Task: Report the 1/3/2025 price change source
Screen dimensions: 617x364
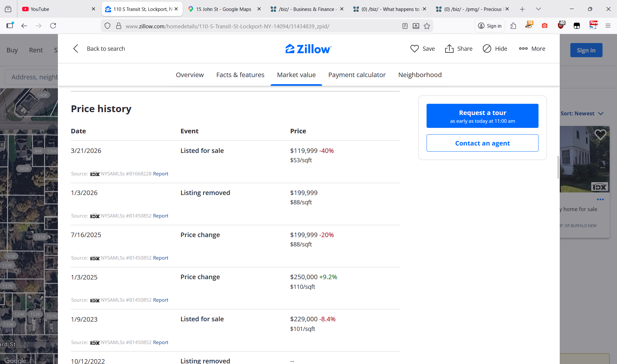Action: click(x=161, y=300)
